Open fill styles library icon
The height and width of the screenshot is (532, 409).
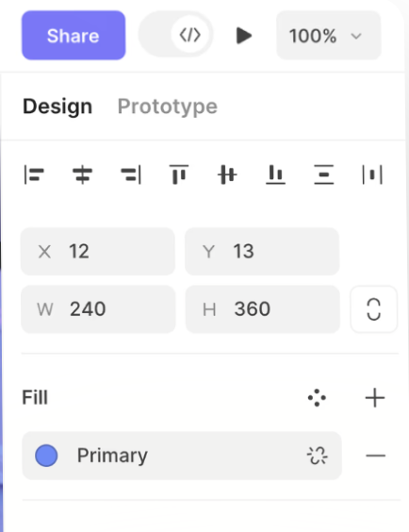[x=317, y=398]
